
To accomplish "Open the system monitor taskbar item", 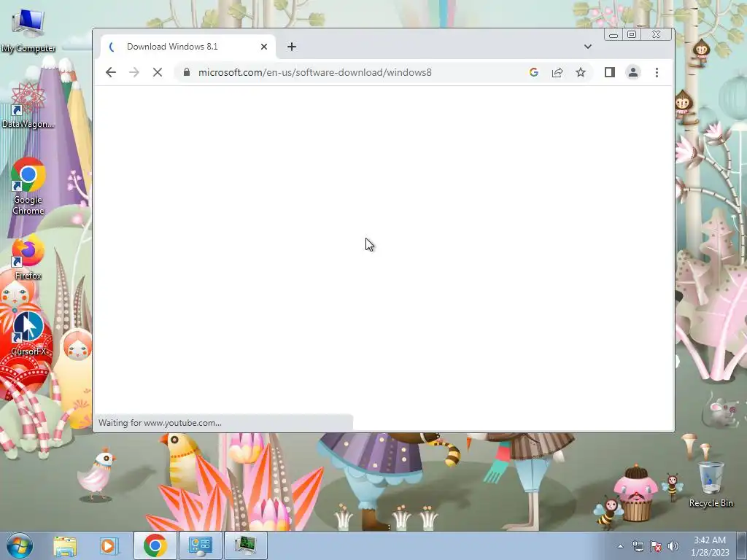I will (x=245, y=545).
